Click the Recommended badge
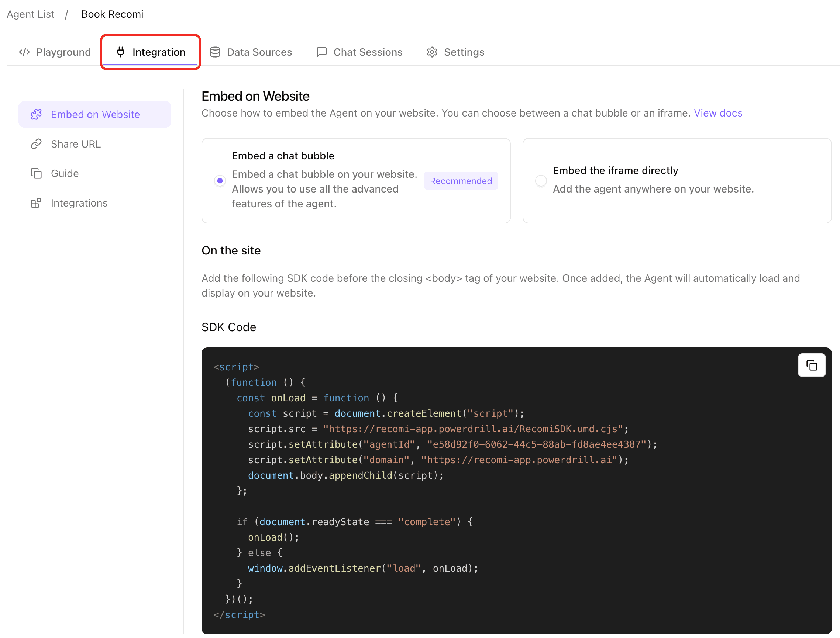The height and width of the screenshot is (638, 840). [461, 181]
